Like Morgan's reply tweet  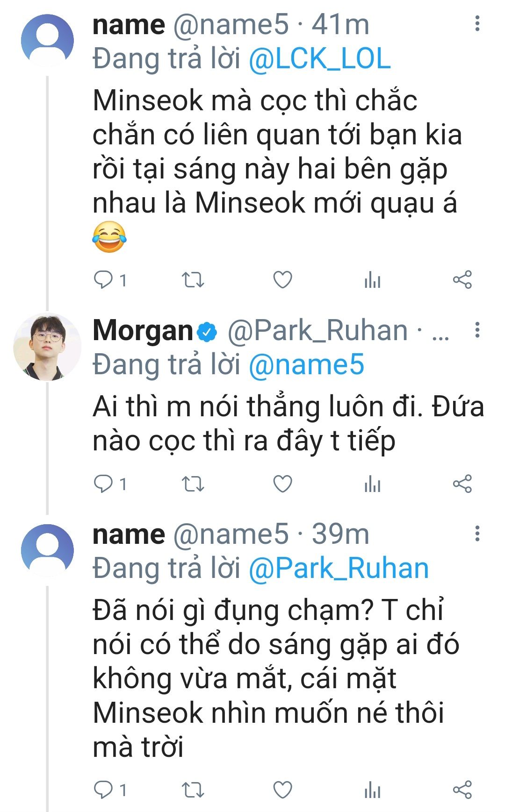[x=282, y=484]
